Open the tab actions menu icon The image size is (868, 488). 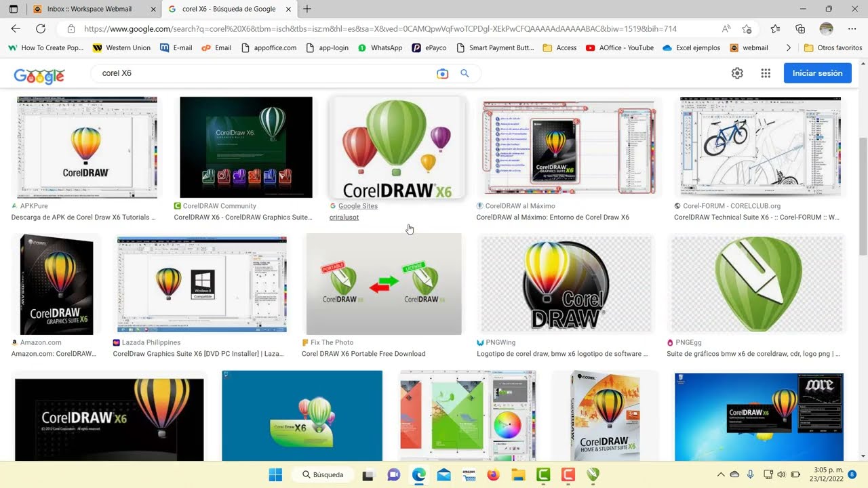point(13,9)
